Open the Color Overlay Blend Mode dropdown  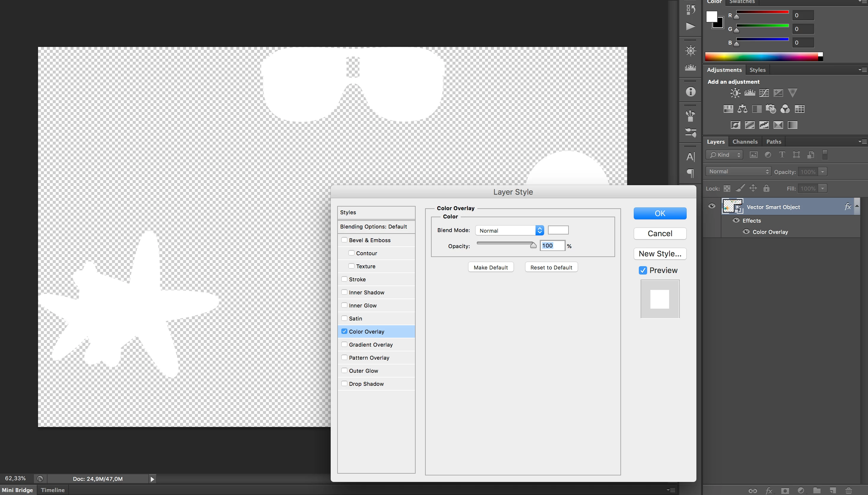click(509, 230)
